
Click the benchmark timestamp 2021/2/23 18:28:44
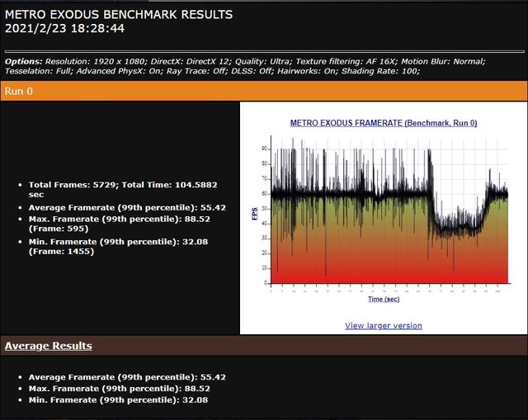pyautogui.click(x=65, y=29)
